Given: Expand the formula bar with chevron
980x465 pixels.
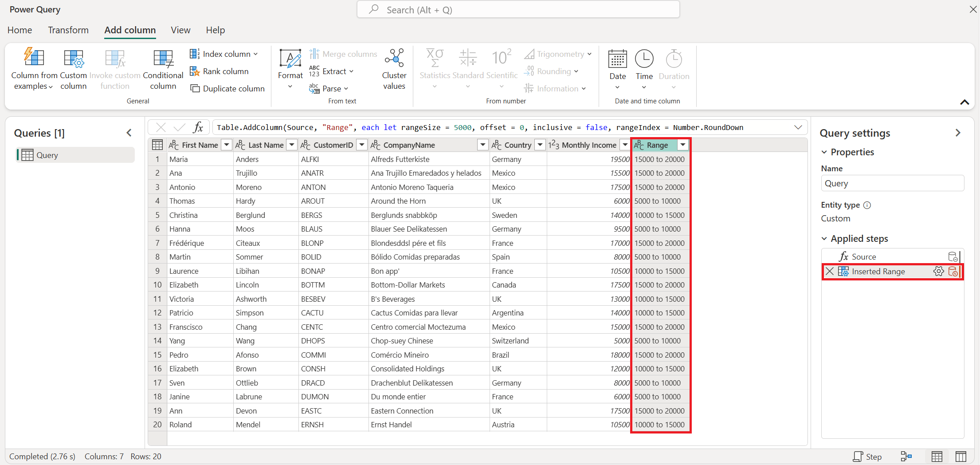Looking at the screenshot, I should coord(798,128).
